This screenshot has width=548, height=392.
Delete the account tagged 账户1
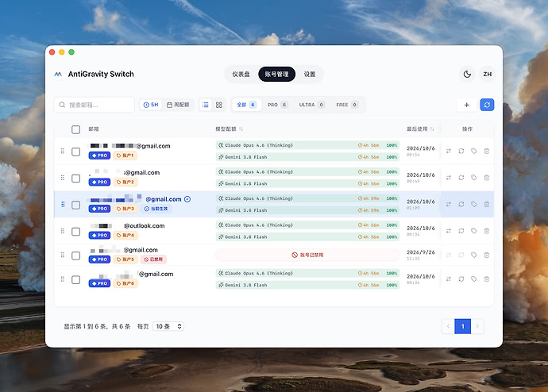(487, 151)
